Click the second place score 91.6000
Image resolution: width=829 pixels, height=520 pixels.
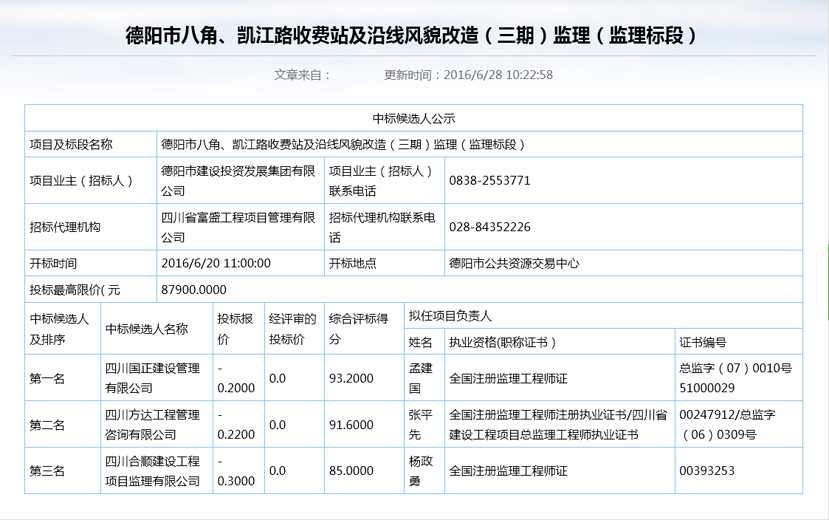pos(351,424)
